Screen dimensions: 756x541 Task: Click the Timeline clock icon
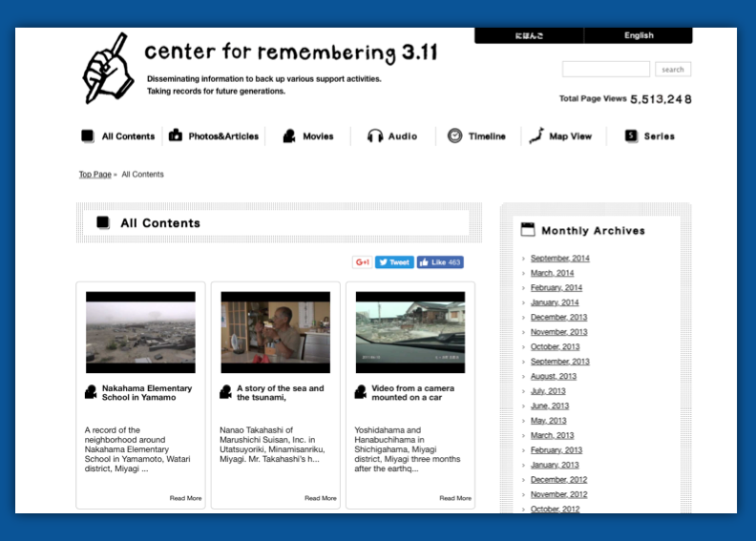(x=454, y=136)
